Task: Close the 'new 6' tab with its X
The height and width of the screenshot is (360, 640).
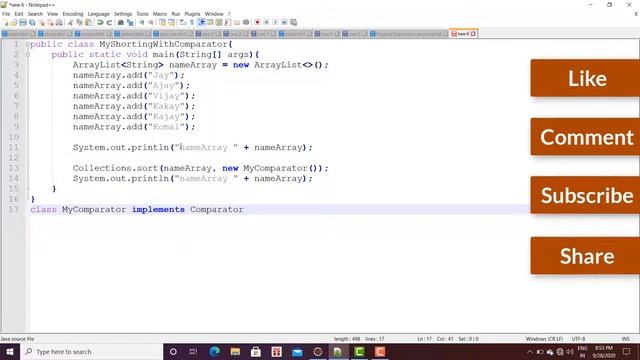Action: pos(473,34)
